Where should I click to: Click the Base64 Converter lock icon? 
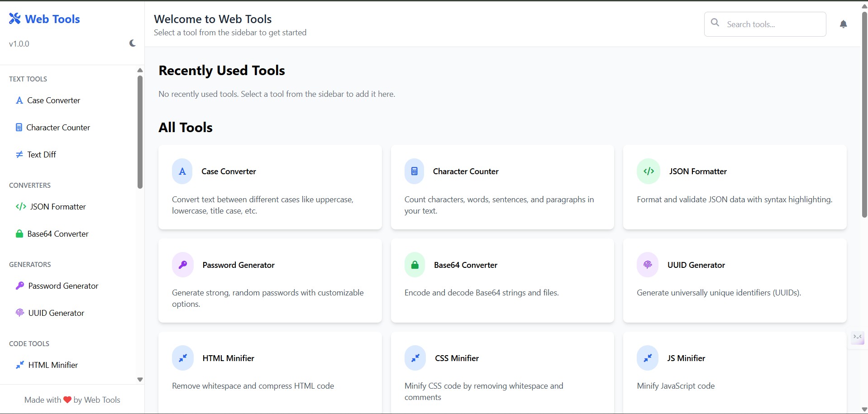19,233
